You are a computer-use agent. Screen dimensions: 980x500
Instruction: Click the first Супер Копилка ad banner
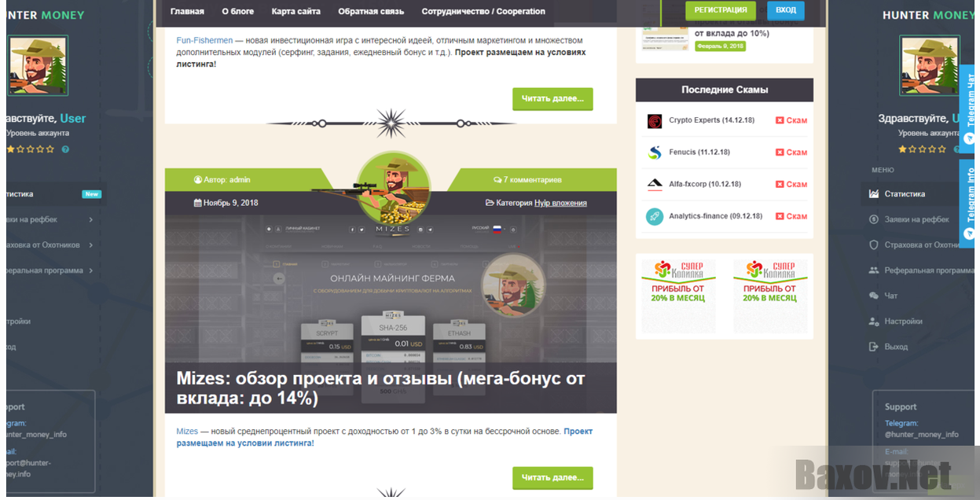pos(678,296)
